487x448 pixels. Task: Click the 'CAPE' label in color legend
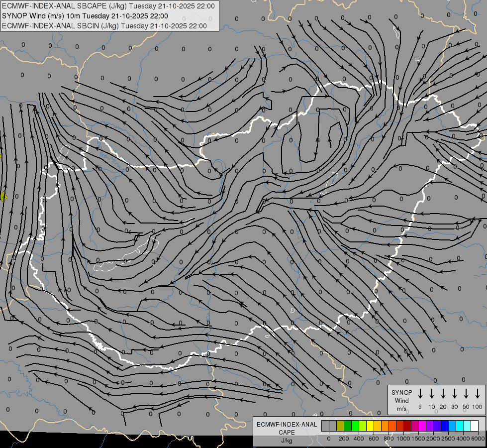pos(287,433)
